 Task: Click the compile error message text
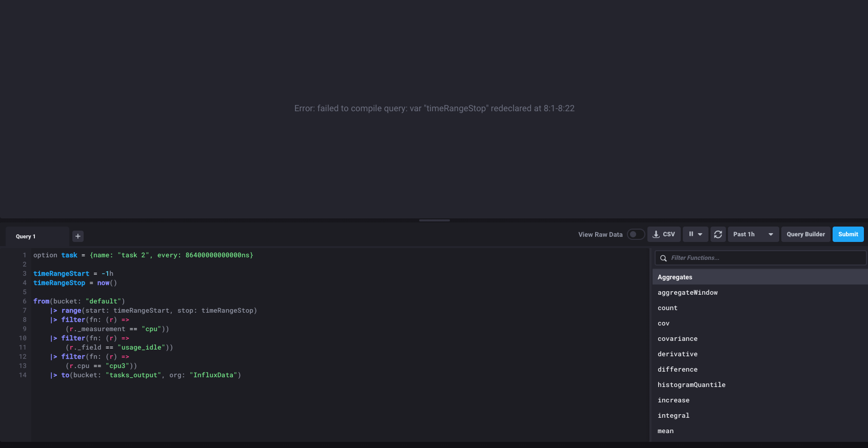(x=435, y=108)
